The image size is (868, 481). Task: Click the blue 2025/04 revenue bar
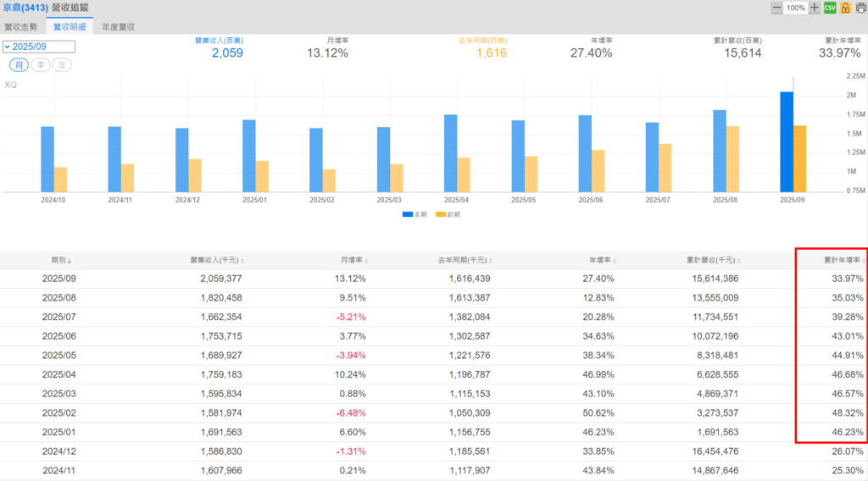coord(451,153)
